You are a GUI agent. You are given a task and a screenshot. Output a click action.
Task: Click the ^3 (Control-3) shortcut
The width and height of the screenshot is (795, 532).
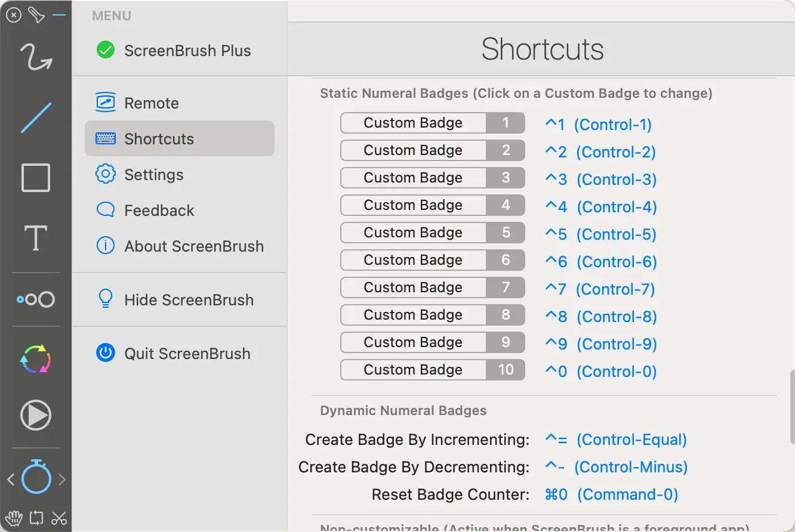tap(601, 180)
